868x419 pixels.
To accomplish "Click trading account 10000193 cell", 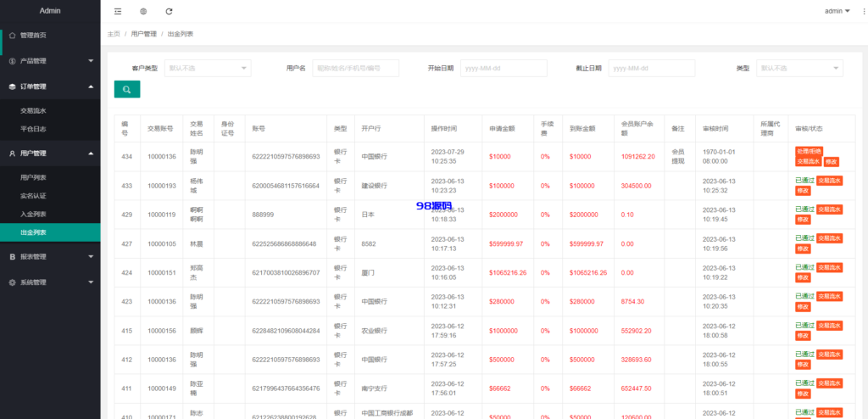I will click(x=162, y=186).
